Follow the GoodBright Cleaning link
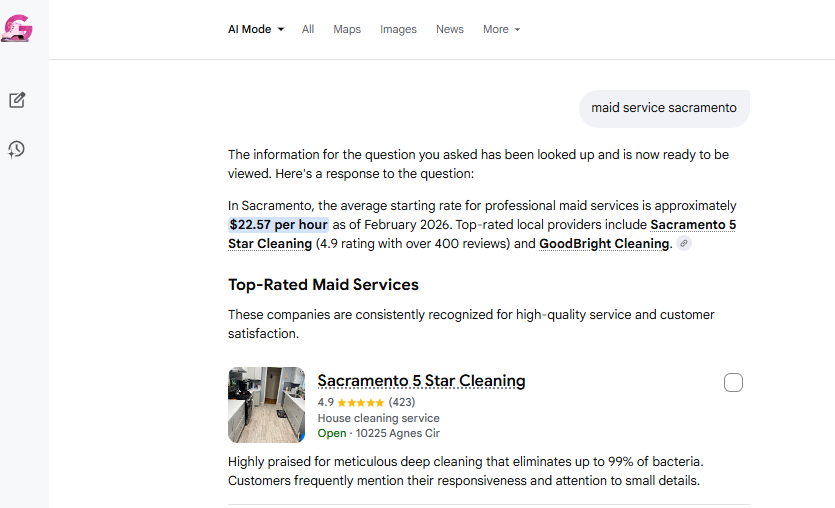835x508 pixels. pos(604,244)
